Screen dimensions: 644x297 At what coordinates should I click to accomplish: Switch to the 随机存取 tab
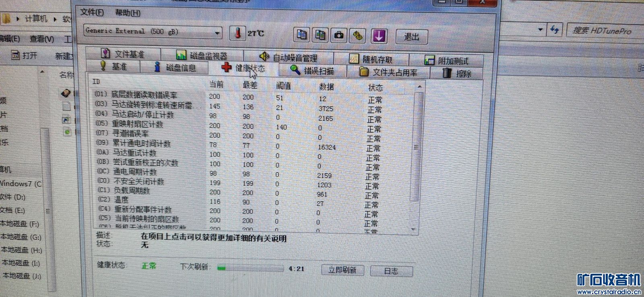pyautogui.click(x=371, y=59)
